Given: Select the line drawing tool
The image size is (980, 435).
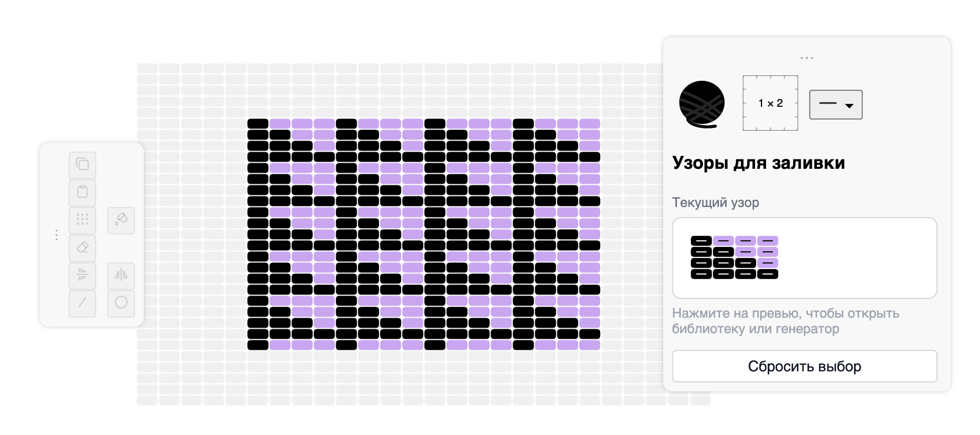Looking at the screenshot, I should 82,303.
